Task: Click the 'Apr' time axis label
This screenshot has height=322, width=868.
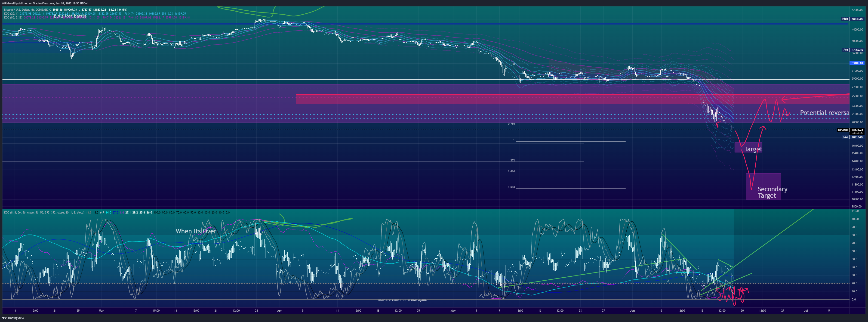Action: (279, 310)
